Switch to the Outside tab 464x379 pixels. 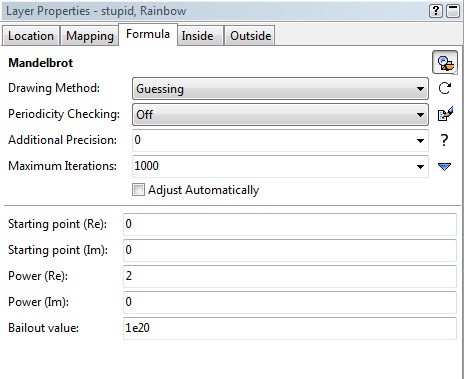click(x=250, y=36)
